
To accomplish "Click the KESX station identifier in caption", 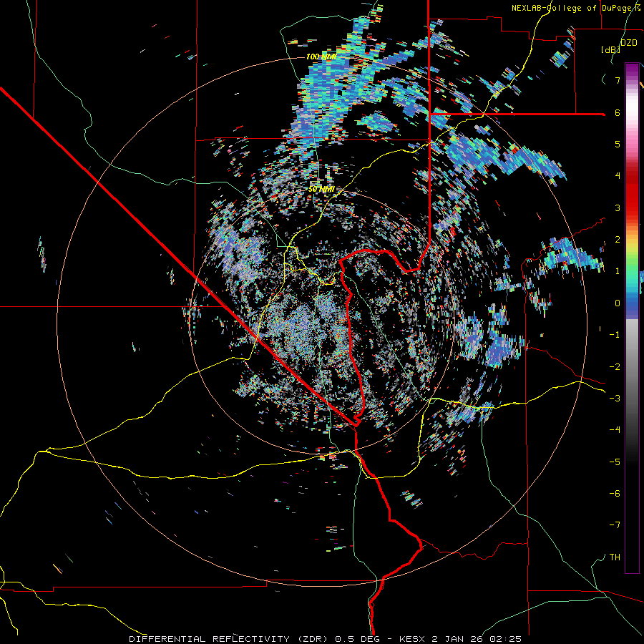I will [x=413, y=639].
